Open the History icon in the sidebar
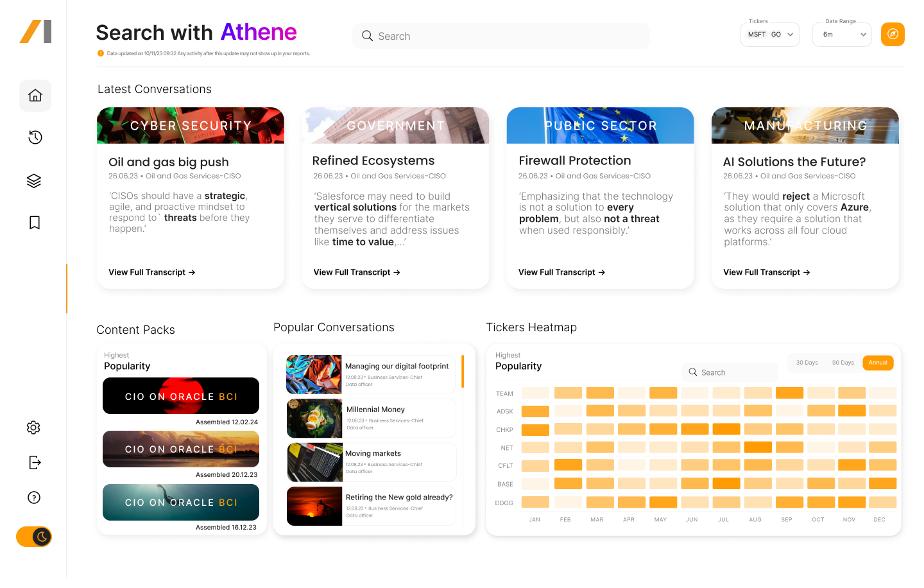Screen dimensions: 924x588 pyautogui.click(x=35, y=137)
